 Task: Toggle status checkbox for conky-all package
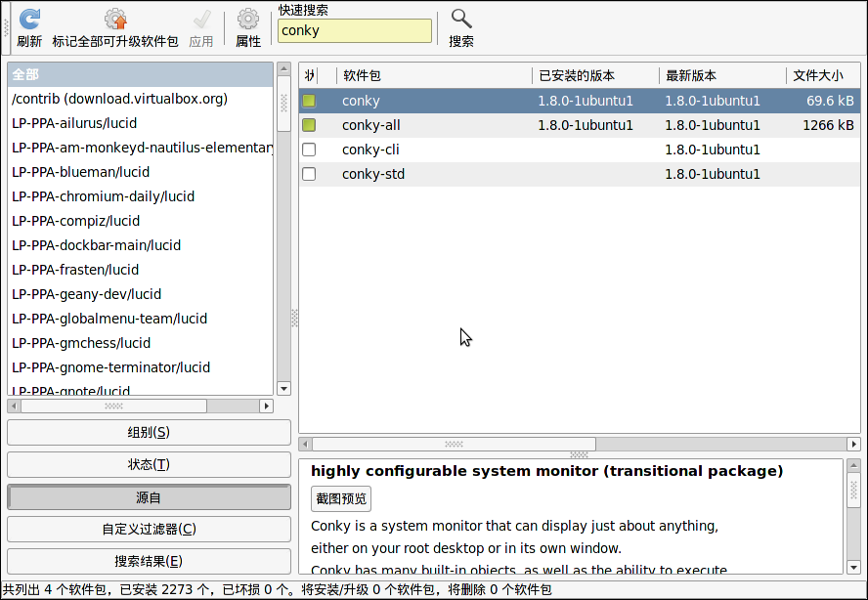(x=309, y=125)
